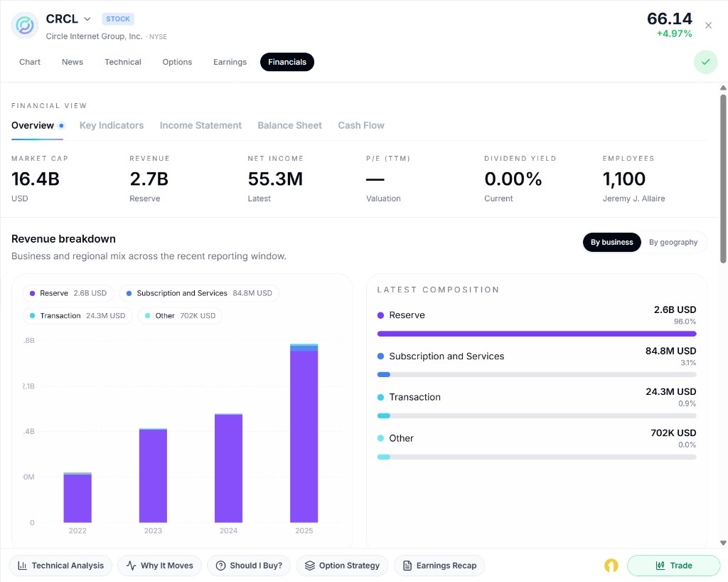Click the 16.4B market cap value
Image resolution: width=728 pixels, height=582 pixels.
click(x=36, y=179)
